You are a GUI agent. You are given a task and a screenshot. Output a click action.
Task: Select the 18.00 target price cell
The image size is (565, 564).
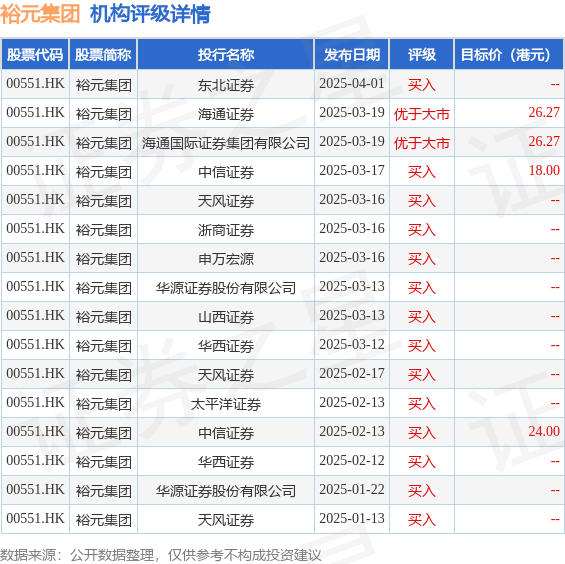click(x=509, y=171)
